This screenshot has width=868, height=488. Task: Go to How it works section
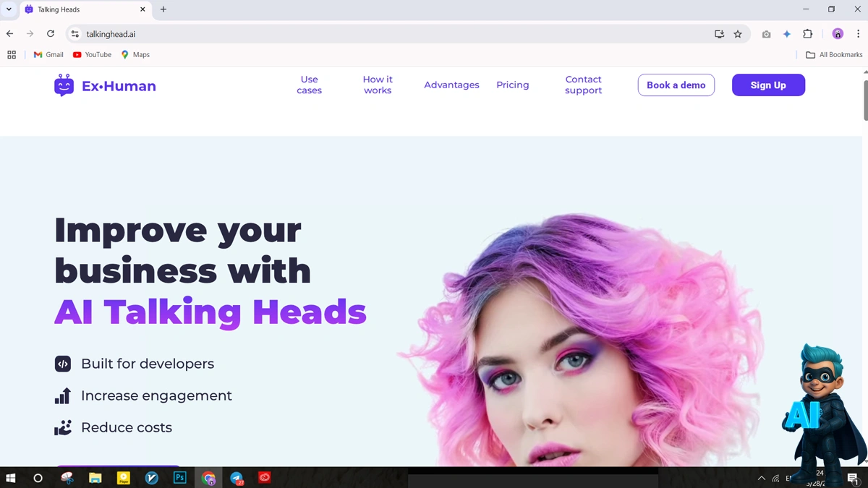tap(378, 85)
